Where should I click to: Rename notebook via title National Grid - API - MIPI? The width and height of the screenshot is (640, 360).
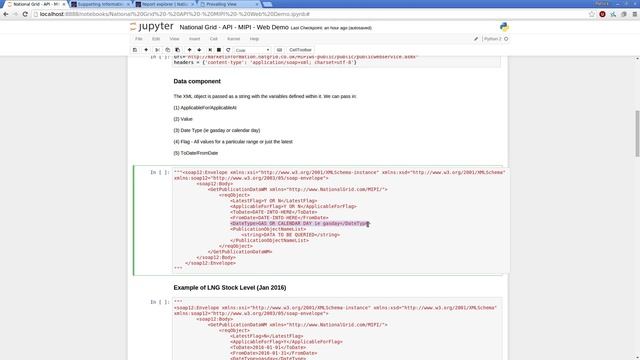tap(234, 27)
